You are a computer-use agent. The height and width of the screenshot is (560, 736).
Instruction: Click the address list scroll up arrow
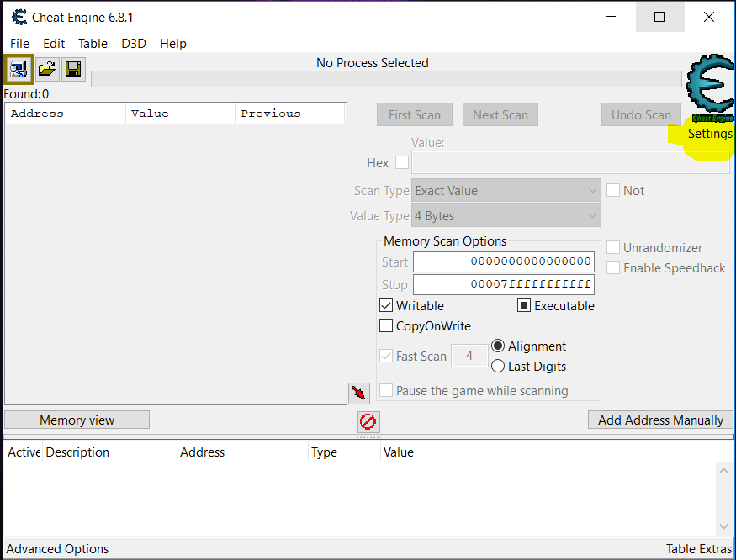click(x=723, y=470)
